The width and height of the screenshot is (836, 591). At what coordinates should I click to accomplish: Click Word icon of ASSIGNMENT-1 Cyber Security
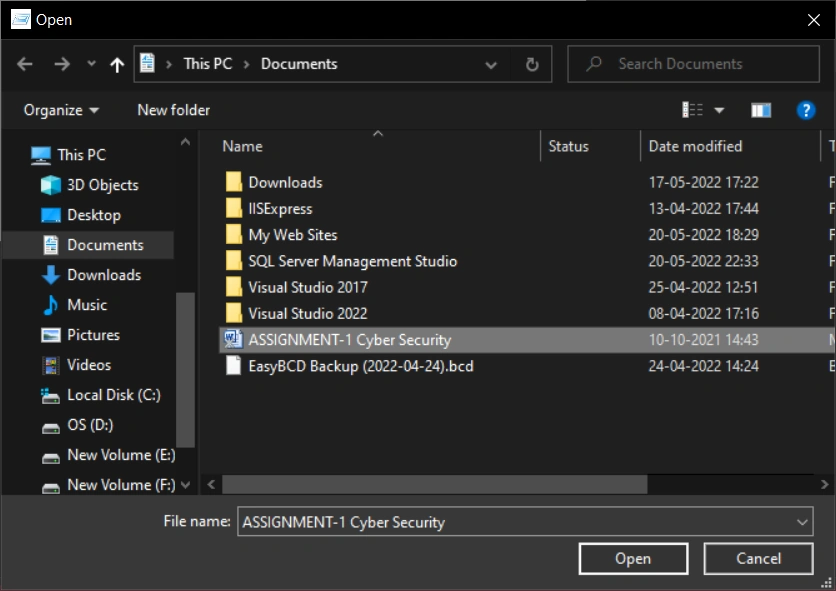pos(233,339)
